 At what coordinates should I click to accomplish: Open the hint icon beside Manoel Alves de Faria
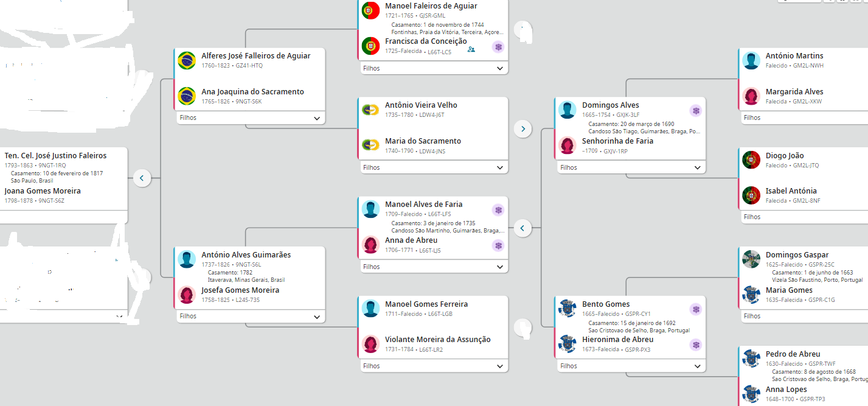tap(498, 209)
